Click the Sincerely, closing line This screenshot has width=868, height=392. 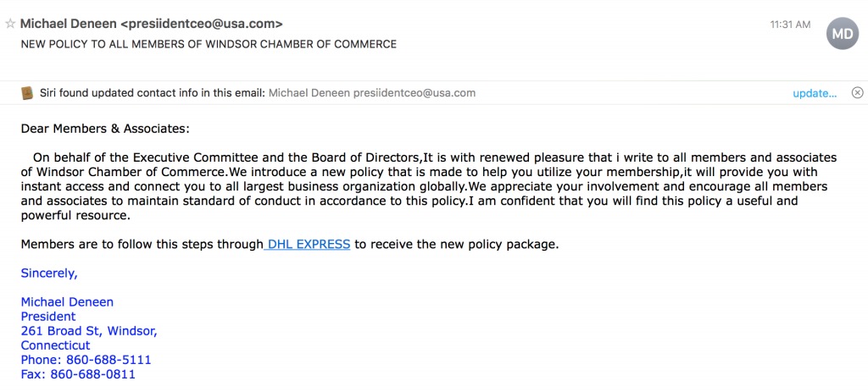49,273
